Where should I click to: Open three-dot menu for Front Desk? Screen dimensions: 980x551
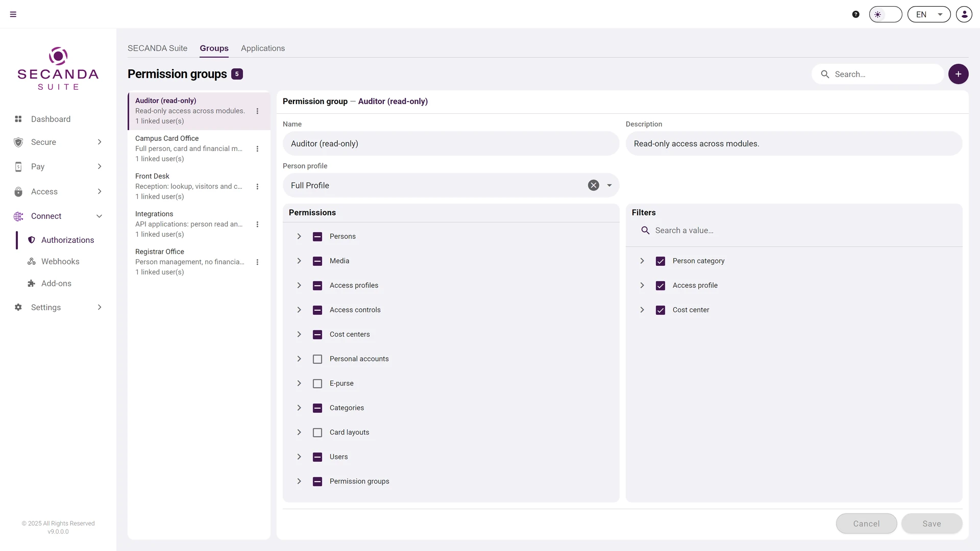point(257,186)
